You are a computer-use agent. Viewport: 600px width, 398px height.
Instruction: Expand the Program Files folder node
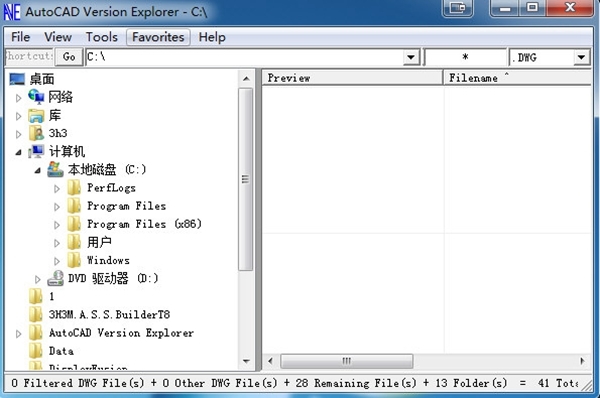click(57, 207)
